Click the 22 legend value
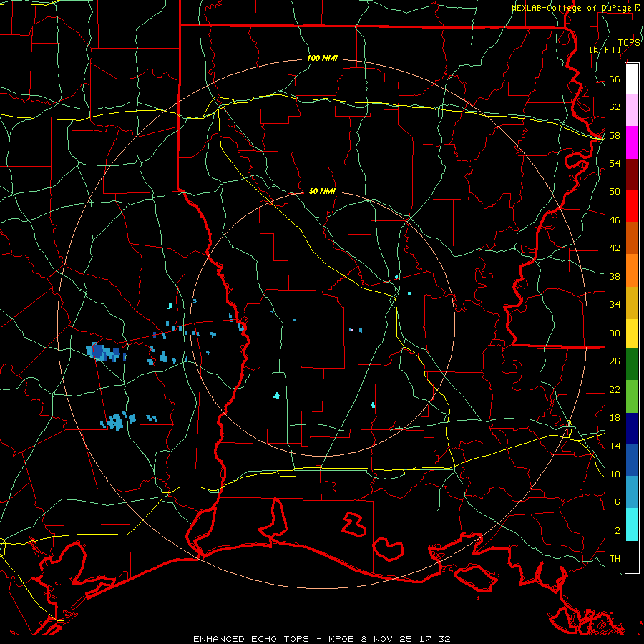The height and width of the screenshot is (644, 644). point(615,389)
